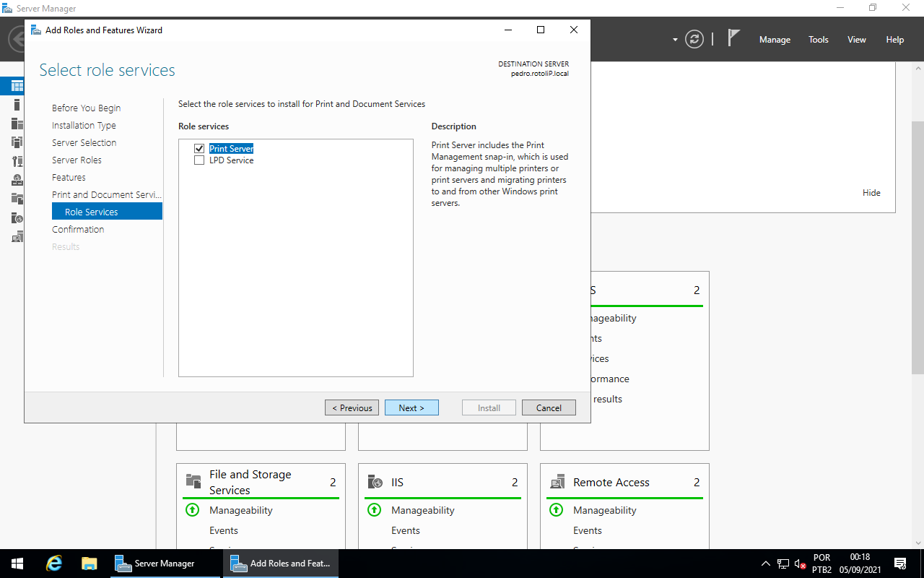The image size is (924, 578).
Task: Click the refresh icon in Server Manager header
Action: (x=694, y=39)
